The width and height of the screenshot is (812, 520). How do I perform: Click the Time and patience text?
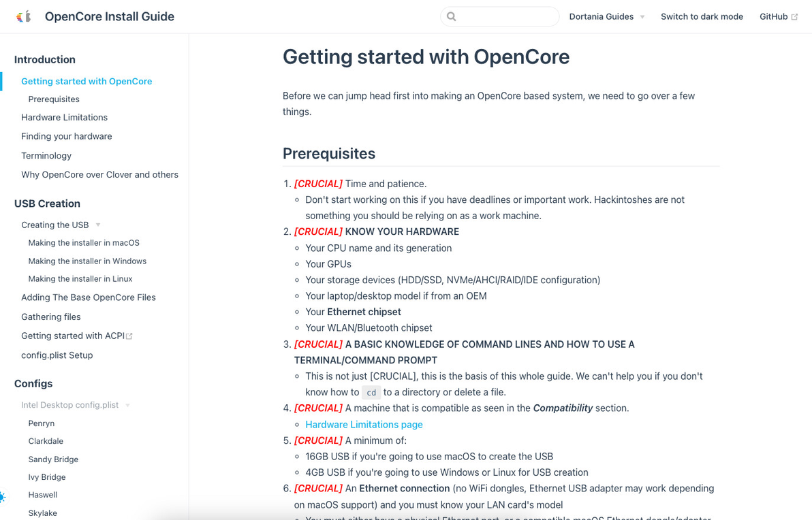click(386, 184)
